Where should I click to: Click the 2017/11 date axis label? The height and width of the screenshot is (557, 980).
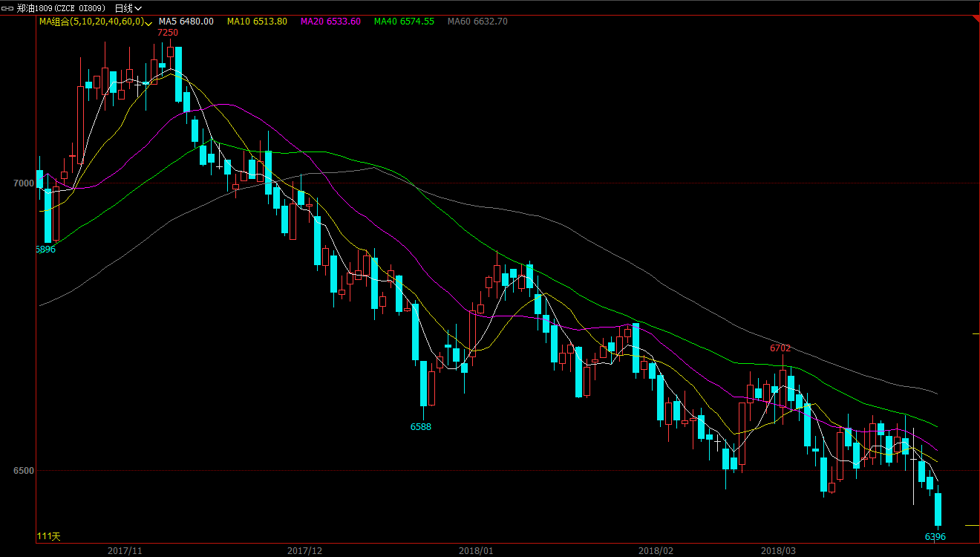tap(125, 550)
